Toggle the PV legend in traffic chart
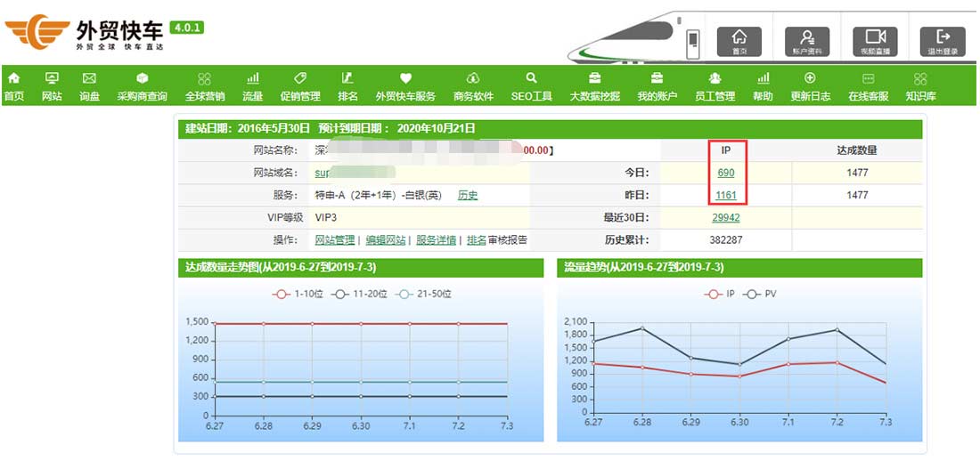This screenshot has height=461, width=980. (x=760, y=294)
